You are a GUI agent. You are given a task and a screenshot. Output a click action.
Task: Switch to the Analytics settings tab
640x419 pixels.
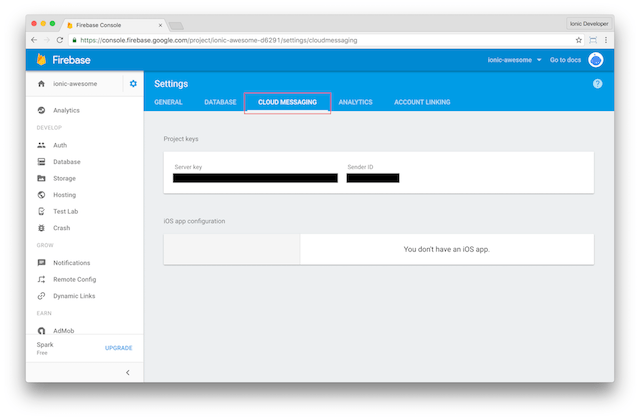point(355,102)
